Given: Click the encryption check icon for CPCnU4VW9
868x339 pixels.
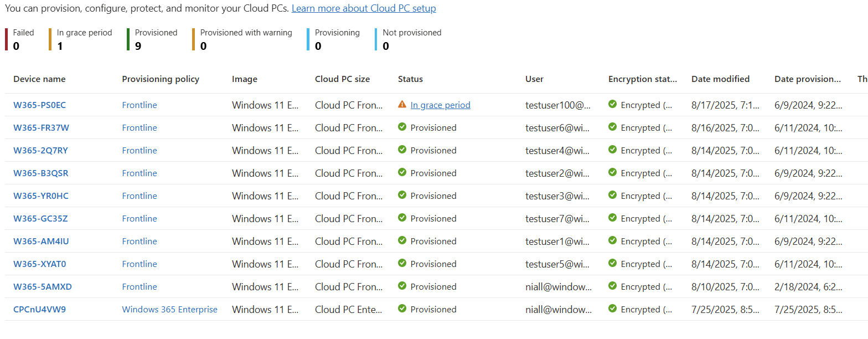Looking at the screenshot, I should click(612, 309).
